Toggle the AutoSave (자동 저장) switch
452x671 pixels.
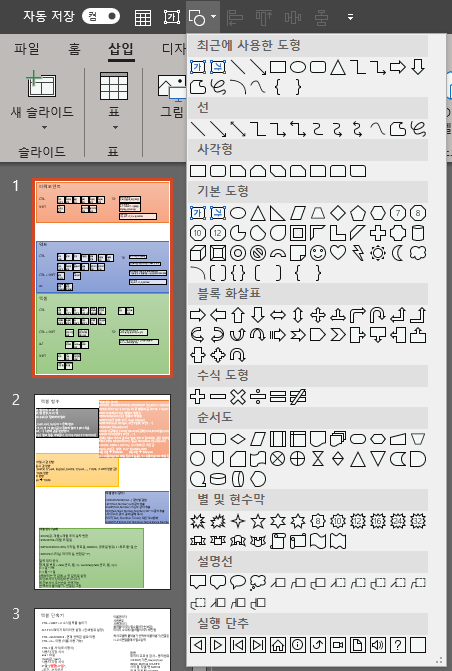click(101, 17)
